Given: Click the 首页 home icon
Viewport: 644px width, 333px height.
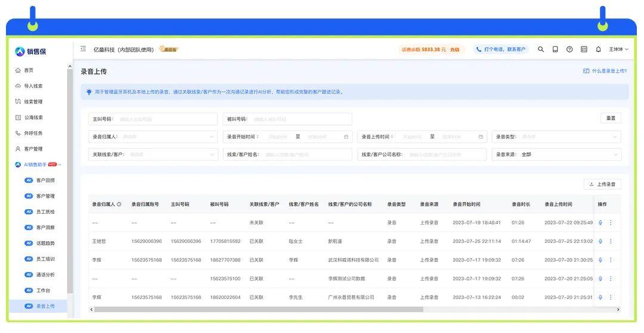Looking at the screenshot, I should pos(18,70).
